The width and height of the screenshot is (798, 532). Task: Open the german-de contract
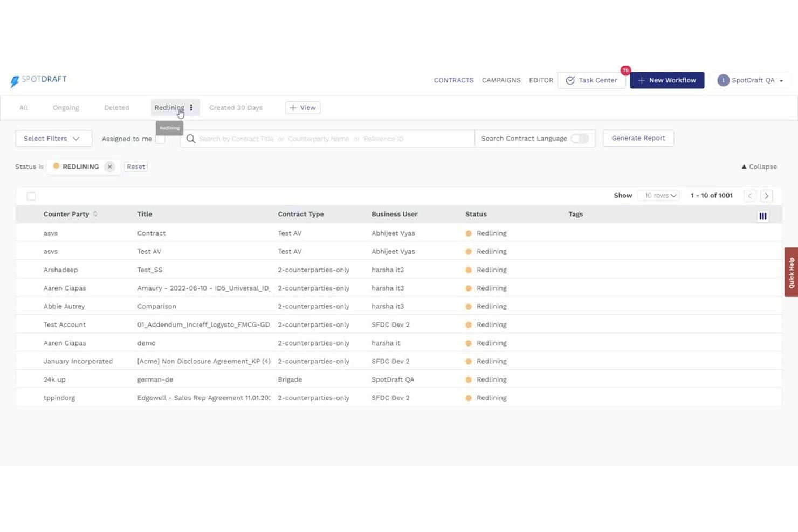point(155,379)
